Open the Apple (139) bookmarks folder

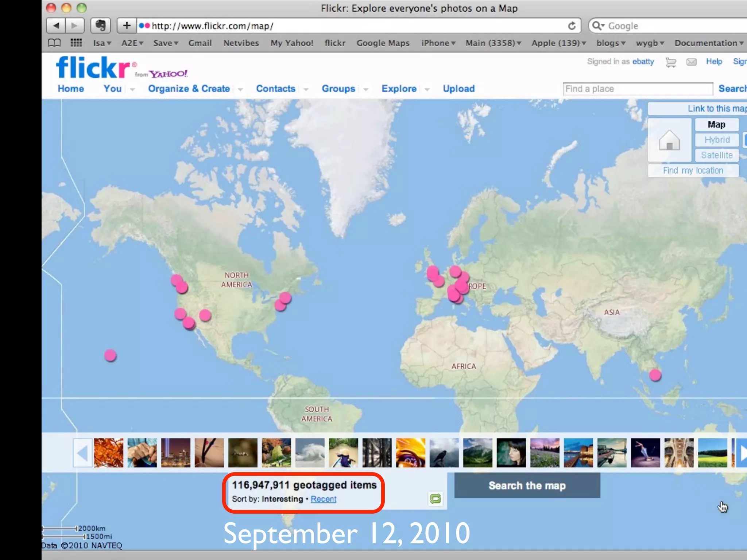pyautogui.click(x=558, y=43)
